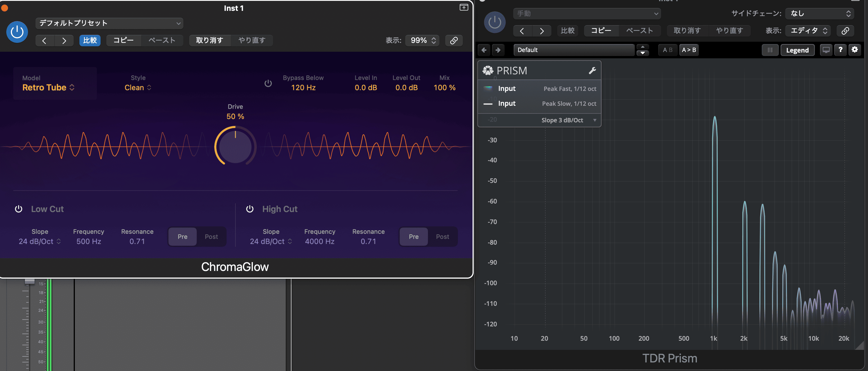This screenshot has height=371, width=868.
Task: Click the A > B copy button
Action: click(x=689, y=50)
